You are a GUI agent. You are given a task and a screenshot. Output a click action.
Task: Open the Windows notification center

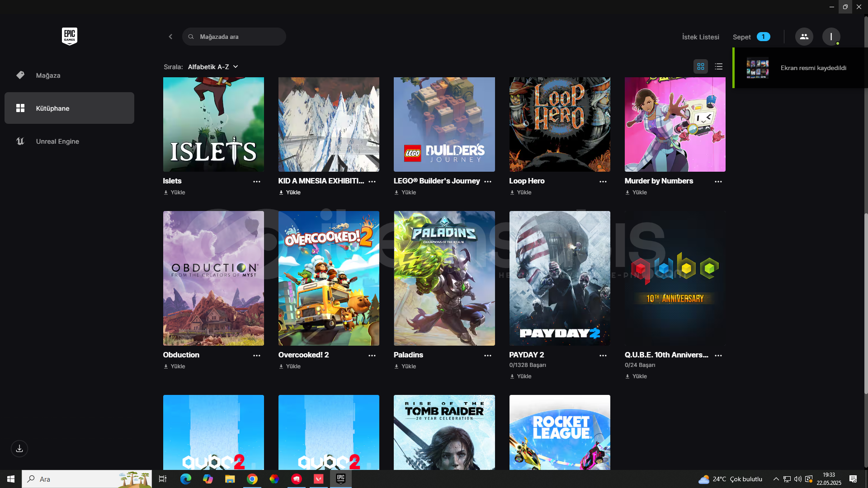(853, 479)
